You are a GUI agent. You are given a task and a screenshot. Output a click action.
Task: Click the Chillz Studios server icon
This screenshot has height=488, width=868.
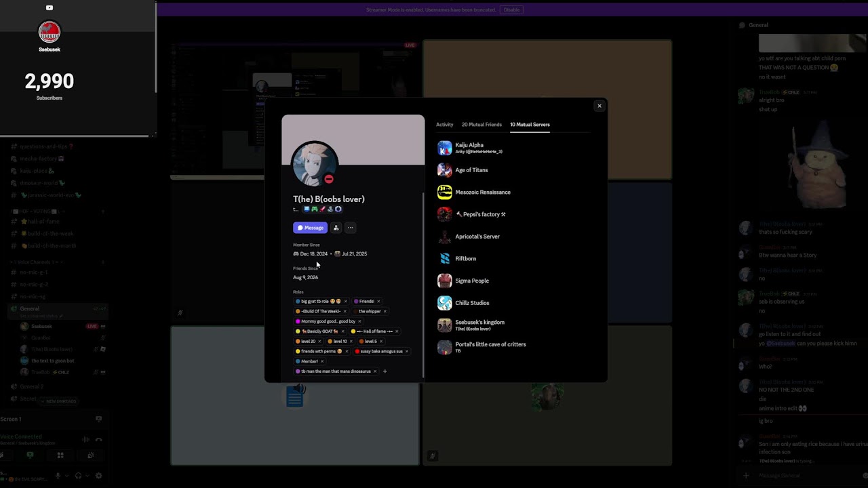(445, 303)
